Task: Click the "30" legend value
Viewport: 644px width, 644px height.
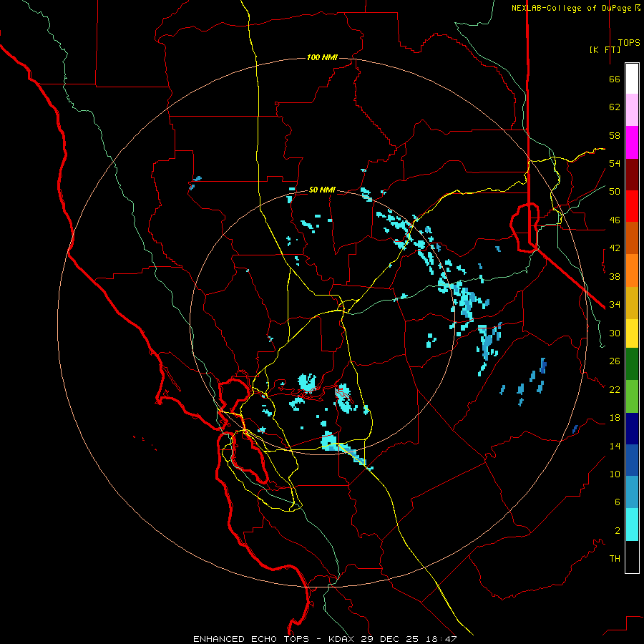Action: pyautogui.click(x=615, y=333)
